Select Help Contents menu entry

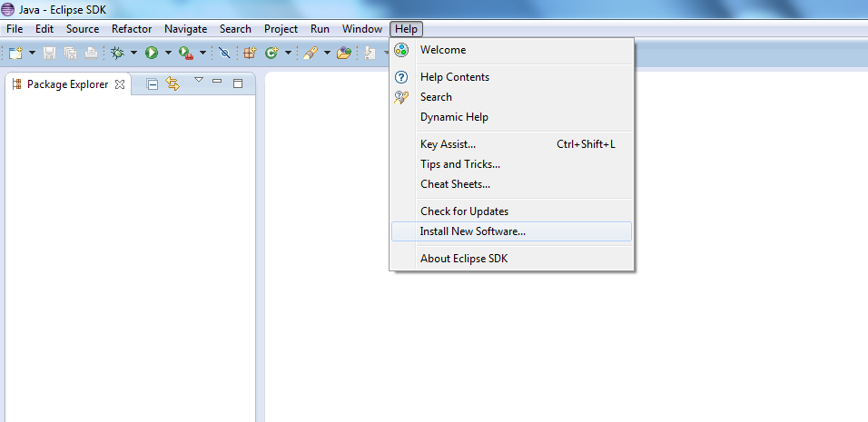point(511,77)
